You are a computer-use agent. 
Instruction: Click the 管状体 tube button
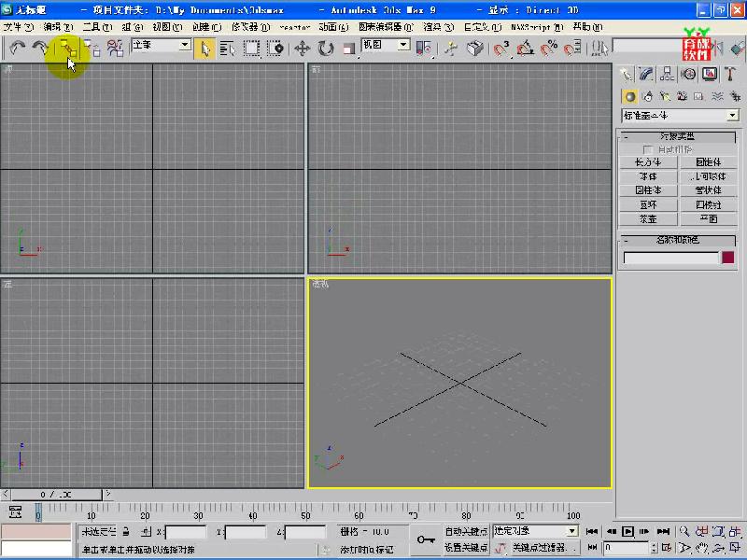[x=709, y=190]
